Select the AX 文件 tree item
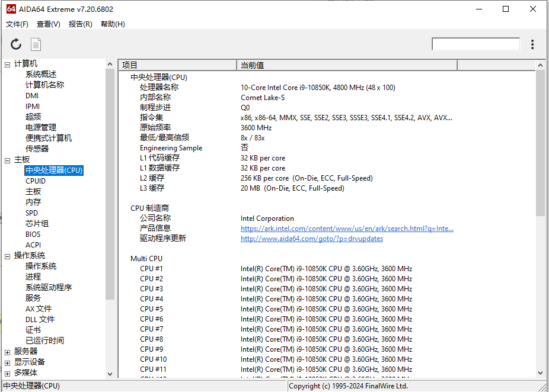The height and width of the screenshot is (392, 549). pos(39,309)
